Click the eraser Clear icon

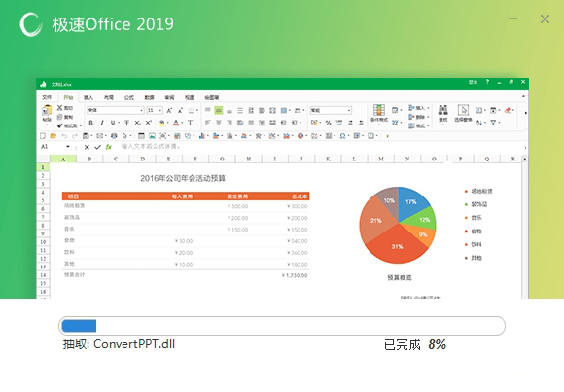[508, 110]
